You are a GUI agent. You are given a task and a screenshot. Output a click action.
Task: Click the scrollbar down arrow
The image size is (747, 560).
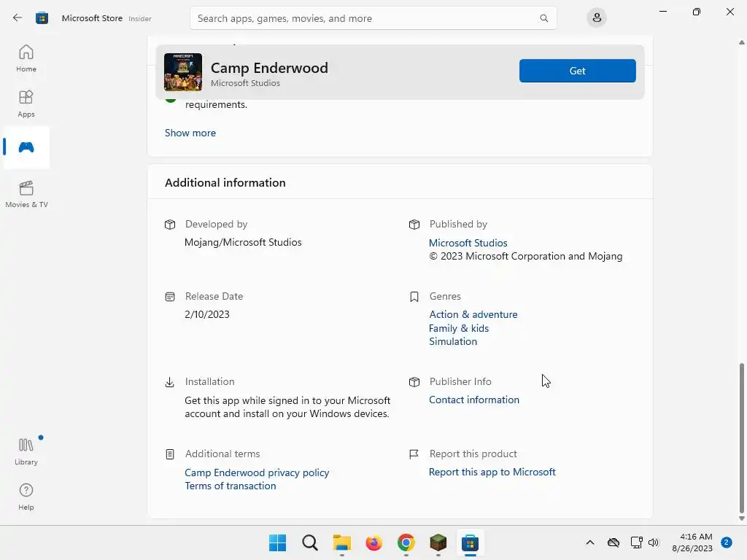742,518
